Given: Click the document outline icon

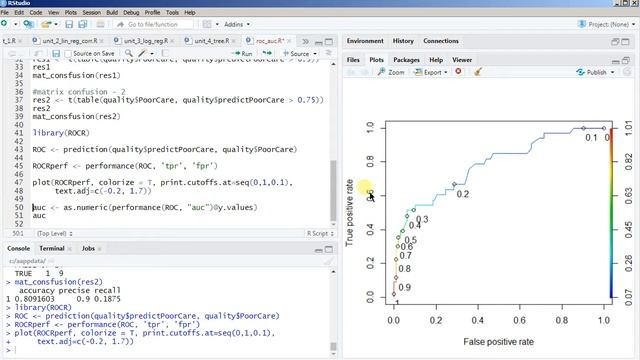Looking at the screenshot, I should pos(328,53).
